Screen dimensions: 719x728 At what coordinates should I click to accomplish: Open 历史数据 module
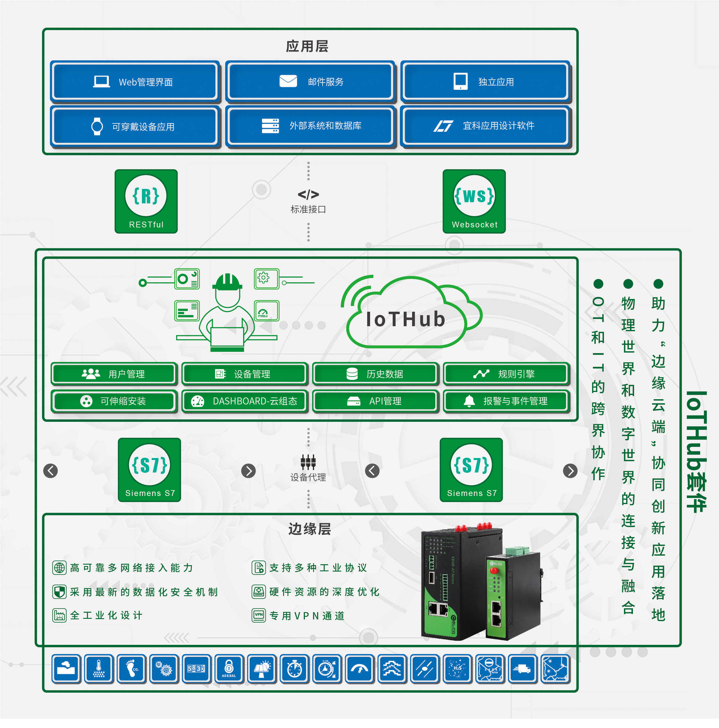pos(375,374)
